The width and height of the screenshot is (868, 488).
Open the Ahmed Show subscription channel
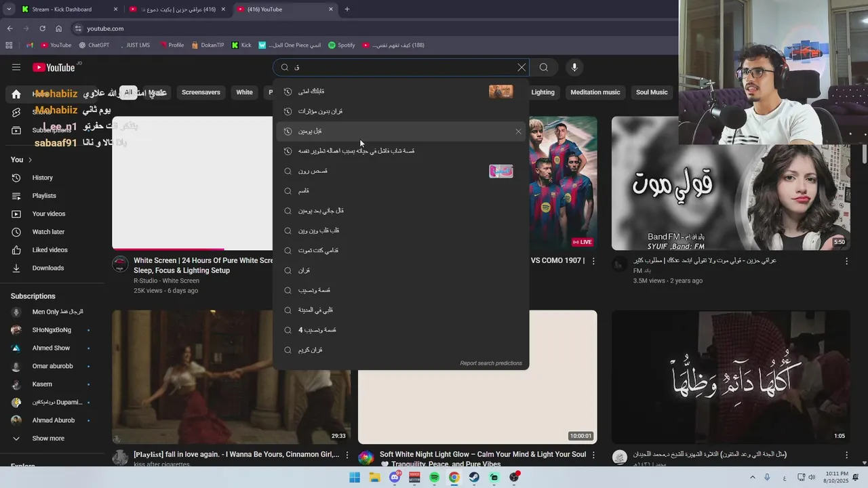[51, 348]
